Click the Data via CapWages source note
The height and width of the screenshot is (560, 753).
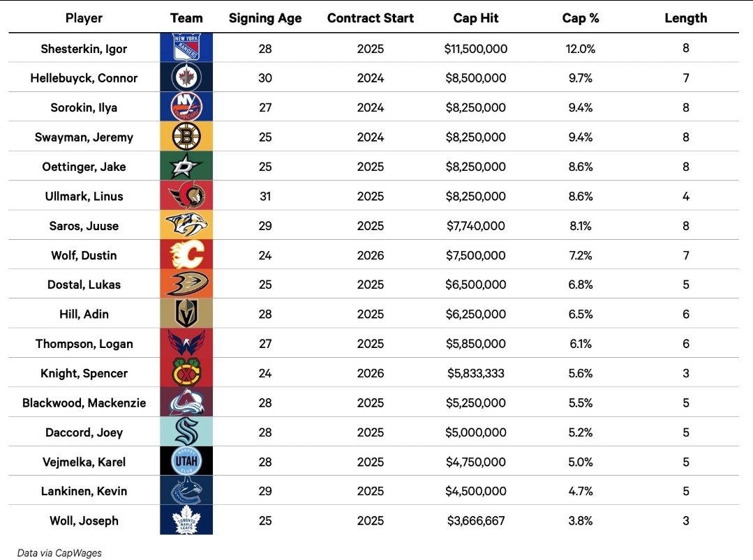59,553
